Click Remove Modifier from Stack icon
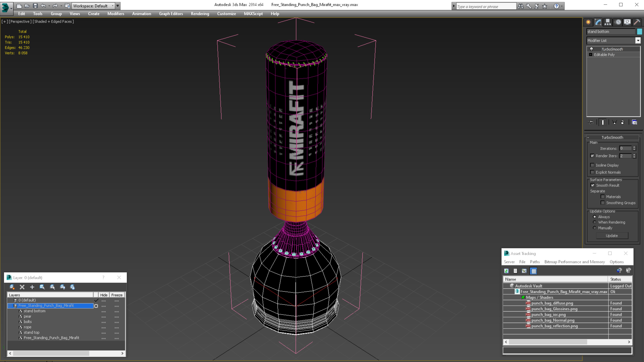 point(623,122)
